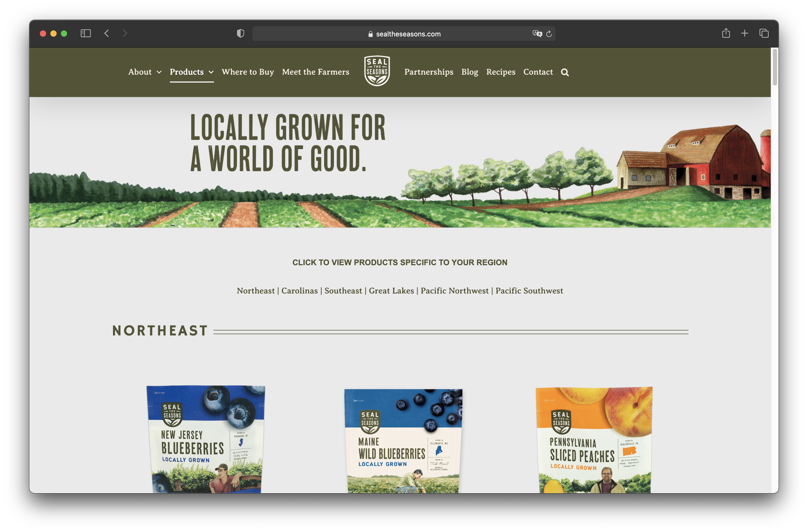Toggle the Safari sidebar panel icon
Screen dimensions: 808x532
point(85,33)
